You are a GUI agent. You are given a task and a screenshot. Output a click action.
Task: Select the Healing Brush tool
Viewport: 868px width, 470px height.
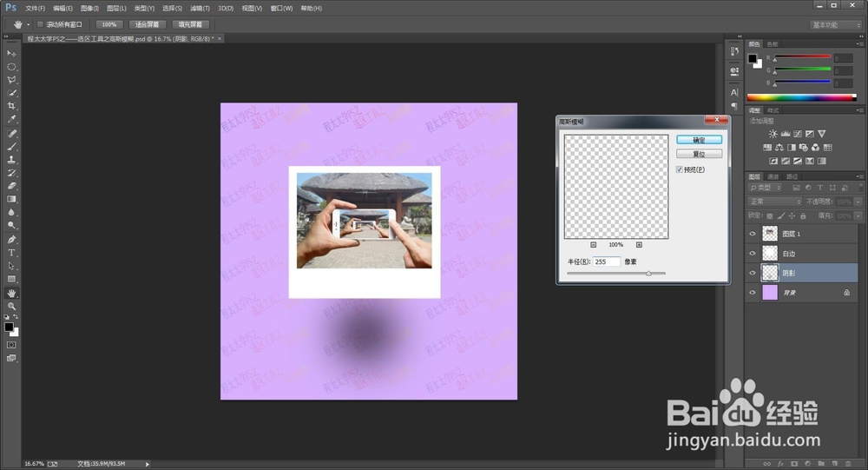coord(11,134)
